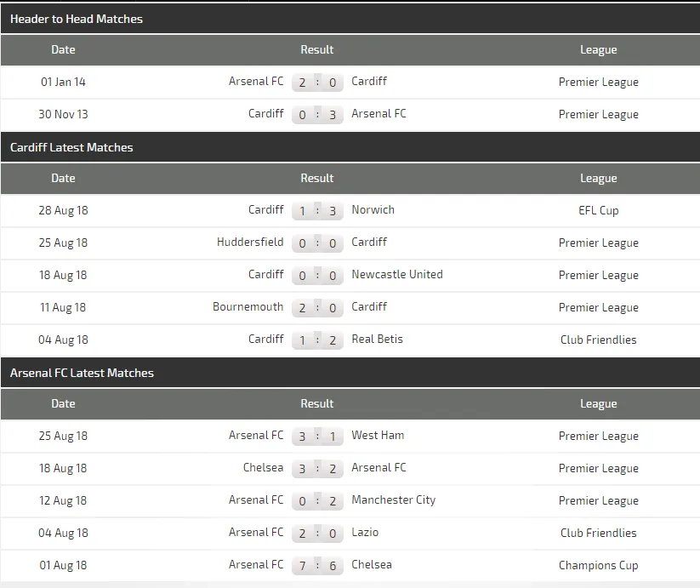This screenshot has width=700, height=588.
Task: Click the EFL Cup league link
Action: click(598, 210)
